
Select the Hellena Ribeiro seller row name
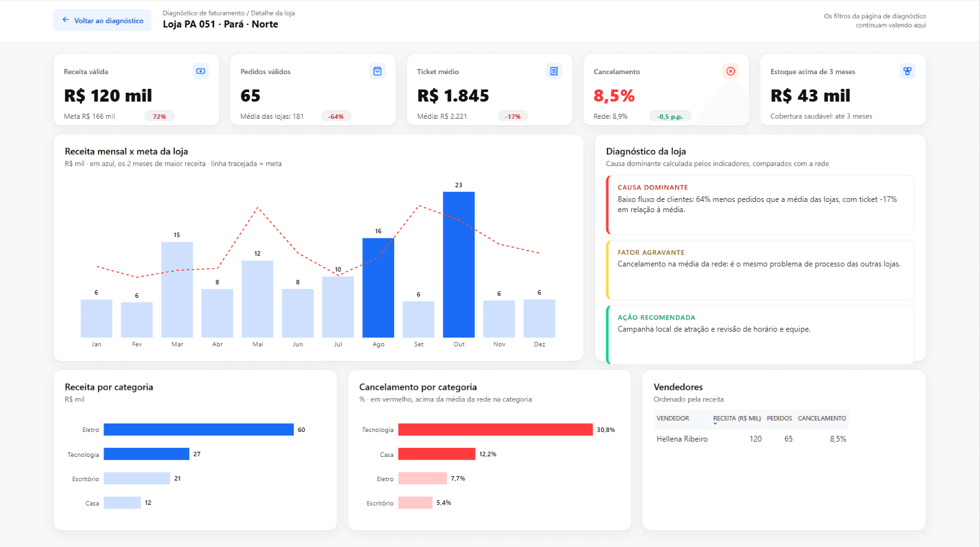click(x=682, y=439)
